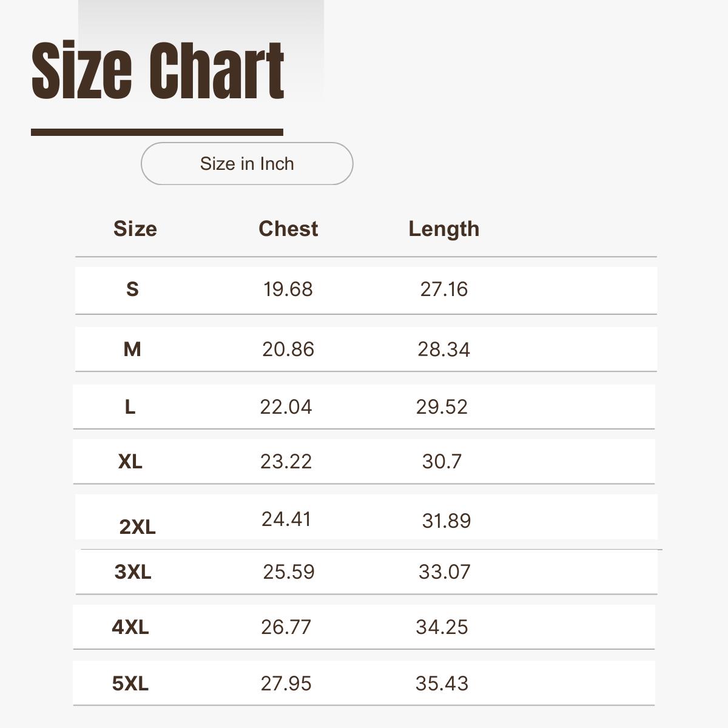Select the 3XL size row label
Screen dimensions: 728x728
[x=133, y=571]
